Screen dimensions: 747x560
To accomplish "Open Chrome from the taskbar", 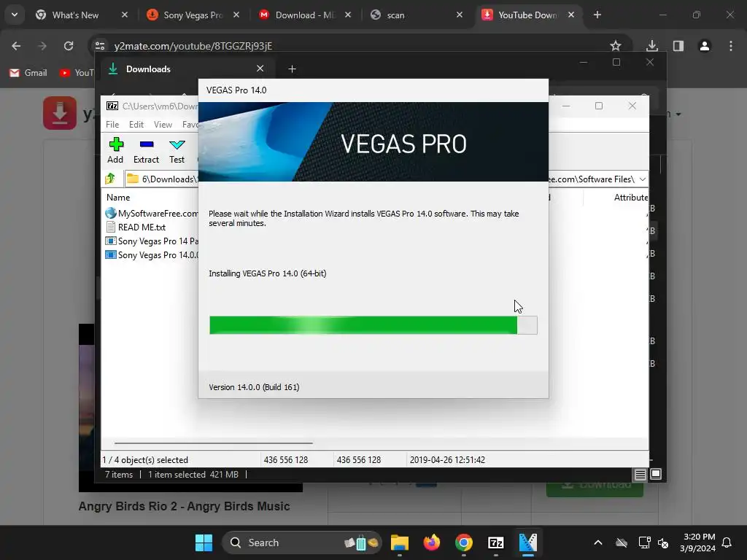I will point(463,542).
